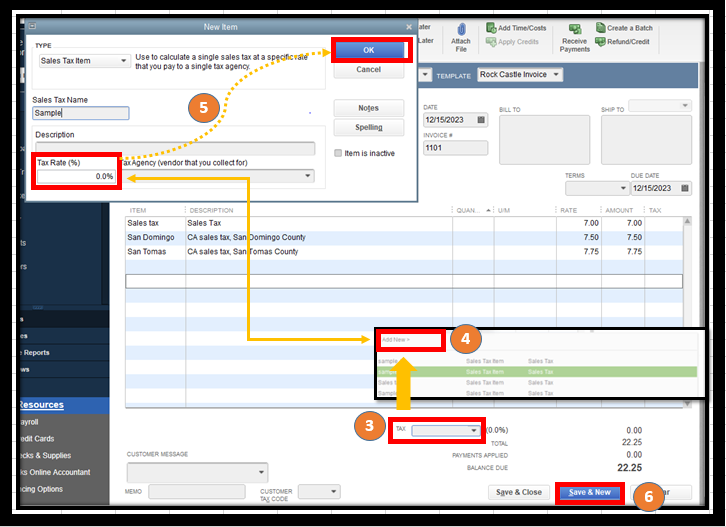
Task: Click the empty item row in table
Action: pyautogui.click(x=404, y=282)
